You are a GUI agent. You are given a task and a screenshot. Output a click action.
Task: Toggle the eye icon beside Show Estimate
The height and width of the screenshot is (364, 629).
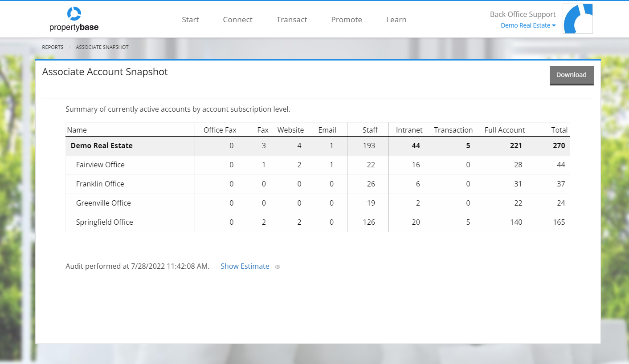point(278,267)
